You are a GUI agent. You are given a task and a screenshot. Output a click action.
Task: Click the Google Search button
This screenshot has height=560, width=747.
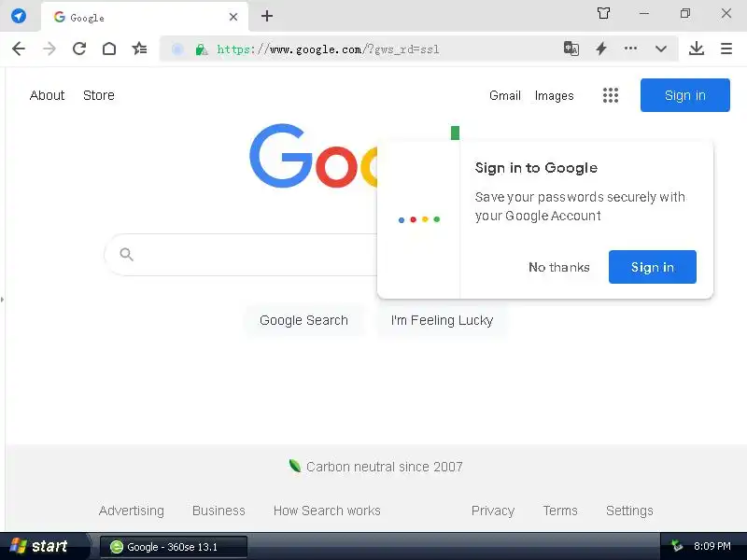[x=304, y=320]
